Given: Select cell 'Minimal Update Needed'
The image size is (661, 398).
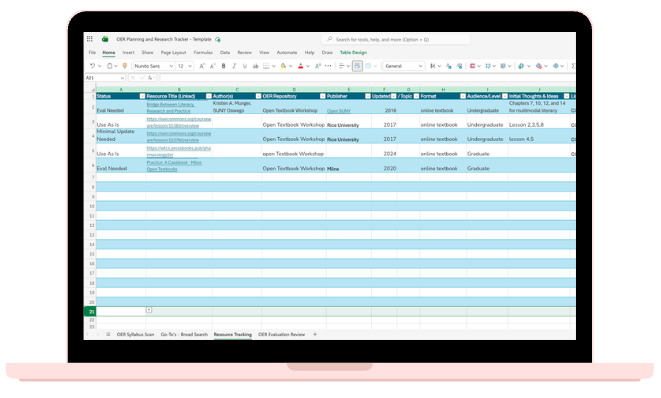Looking at the screenshot, I should click(121, 135).
